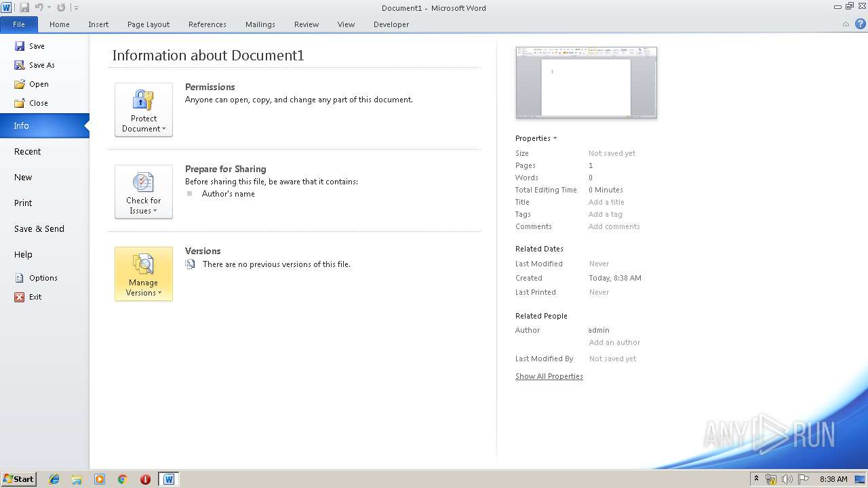Image resolution: width=868 pixels, height=488 pixels.
Task: Click the admin author name
Action: pyautogui.click(x=599, y=330)
